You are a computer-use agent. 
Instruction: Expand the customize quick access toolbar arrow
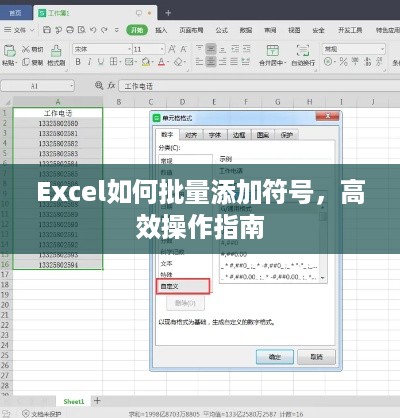point(117,30)
